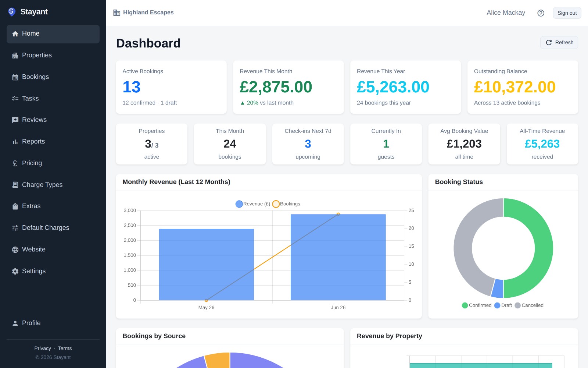Screen dimensions: 588x368
Task: Click the Revenue by Property heading
Action: point(390,336)
